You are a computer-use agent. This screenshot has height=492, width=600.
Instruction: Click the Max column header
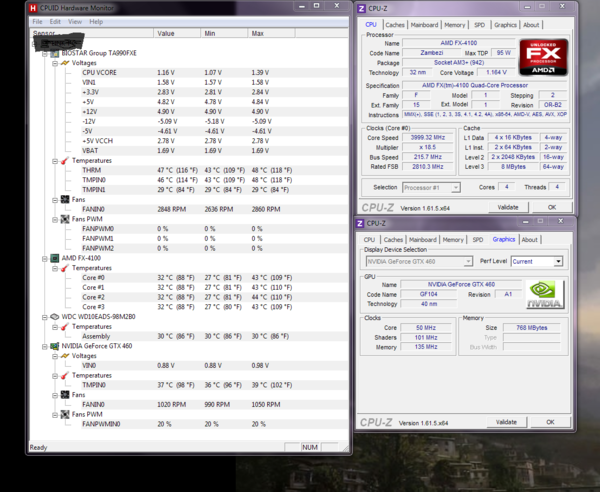(271, 34)
